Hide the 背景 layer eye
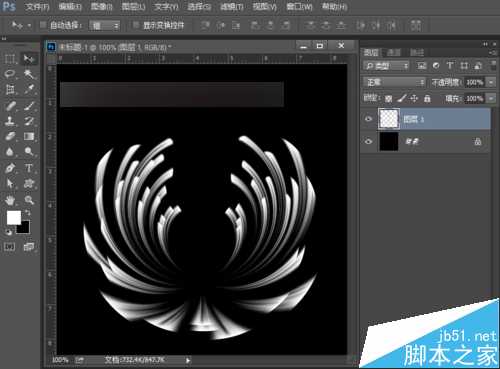This screenshot has width=500, height=369. (x=368, y=141)
